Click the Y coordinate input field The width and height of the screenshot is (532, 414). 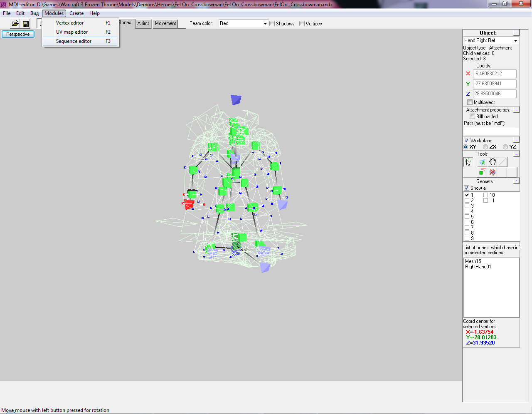[495, 84]
